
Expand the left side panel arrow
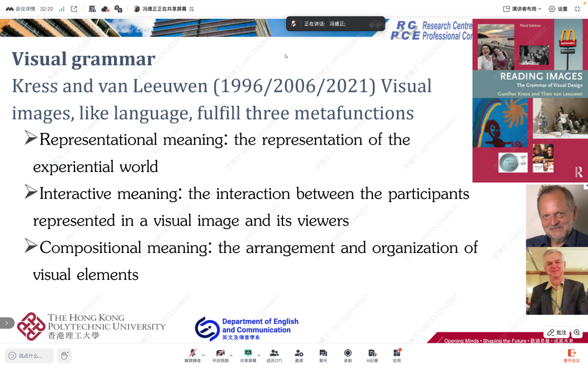(x=6, y=323)
